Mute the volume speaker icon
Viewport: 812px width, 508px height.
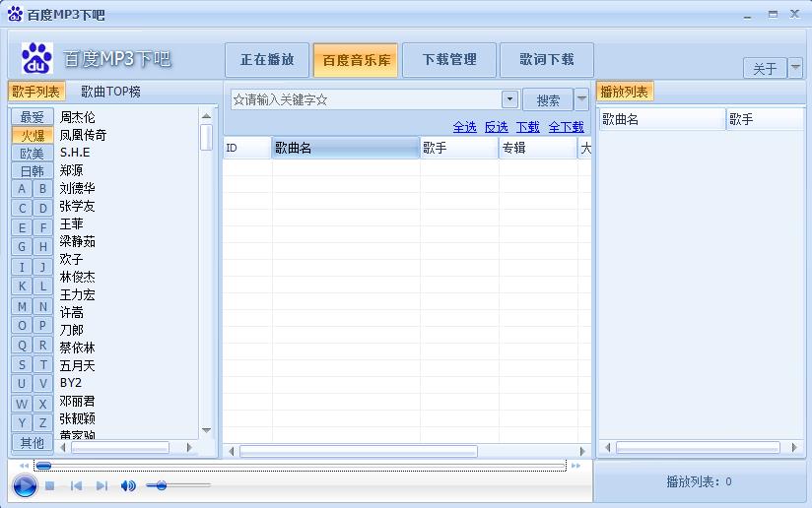tap(128, 485)
